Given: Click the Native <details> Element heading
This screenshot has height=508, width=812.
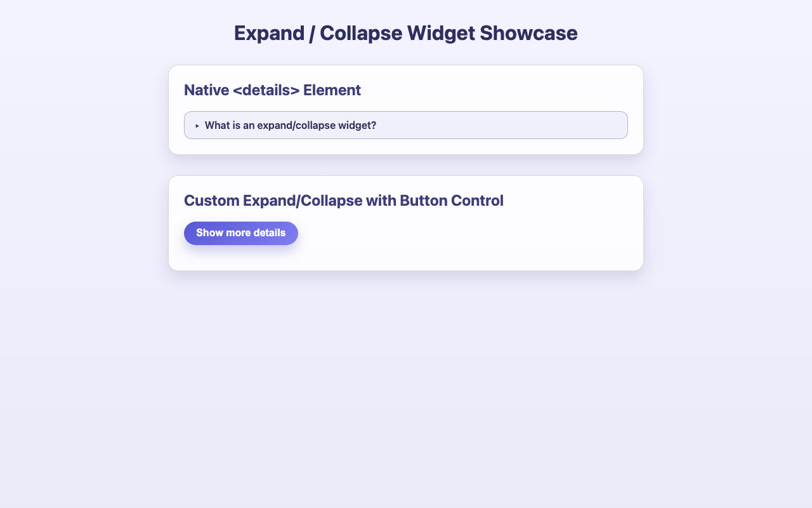Looking at the screenshot, I should tap(272, 90).
